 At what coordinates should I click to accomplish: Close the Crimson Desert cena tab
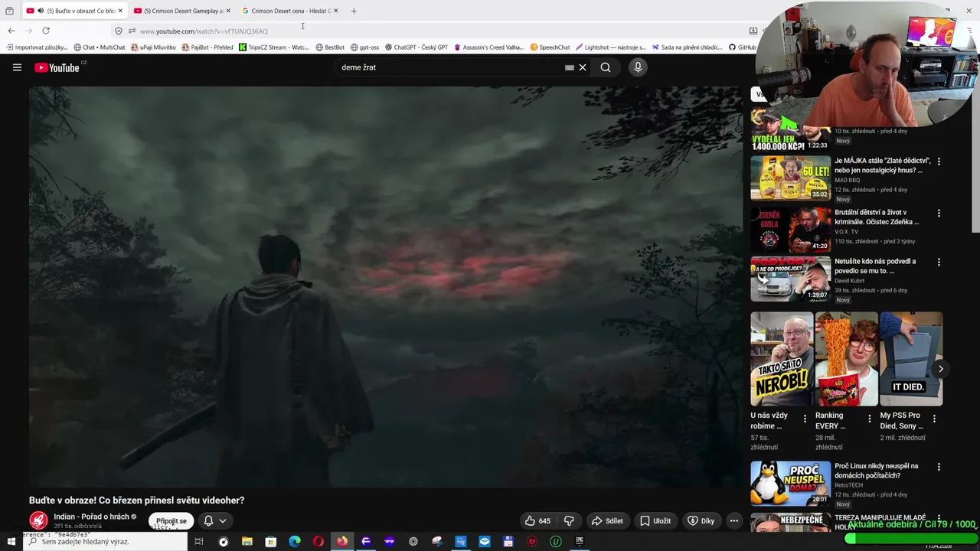(335, 11)
